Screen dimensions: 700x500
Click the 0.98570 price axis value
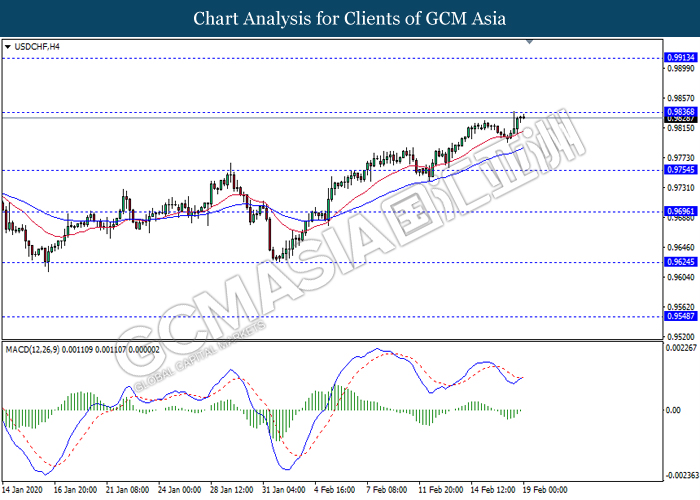pos(681,98)
